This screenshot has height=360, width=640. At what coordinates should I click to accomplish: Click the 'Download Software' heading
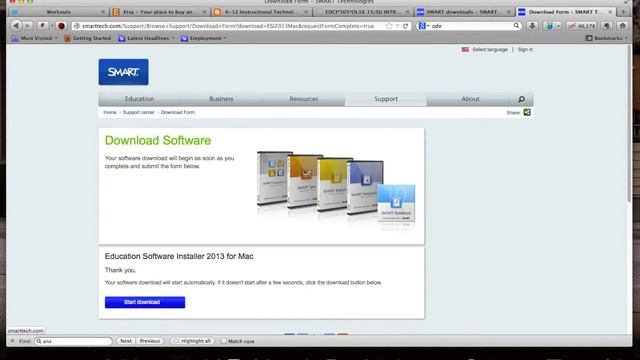(x=158, y=140)
